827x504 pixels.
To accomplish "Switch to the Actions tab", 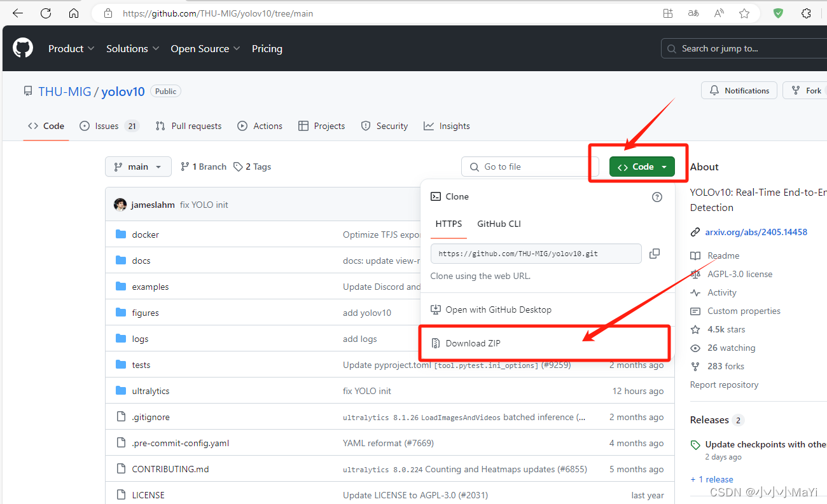I will 260,126.
